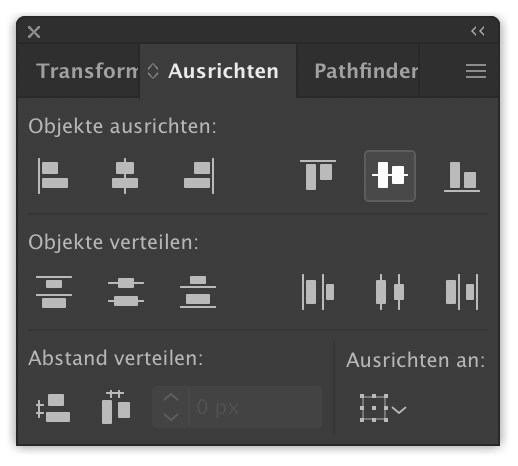The height and width of the screenshot is (466, 518).
Task: Distribute objects by vertical centers
Action: coord(126,292)
